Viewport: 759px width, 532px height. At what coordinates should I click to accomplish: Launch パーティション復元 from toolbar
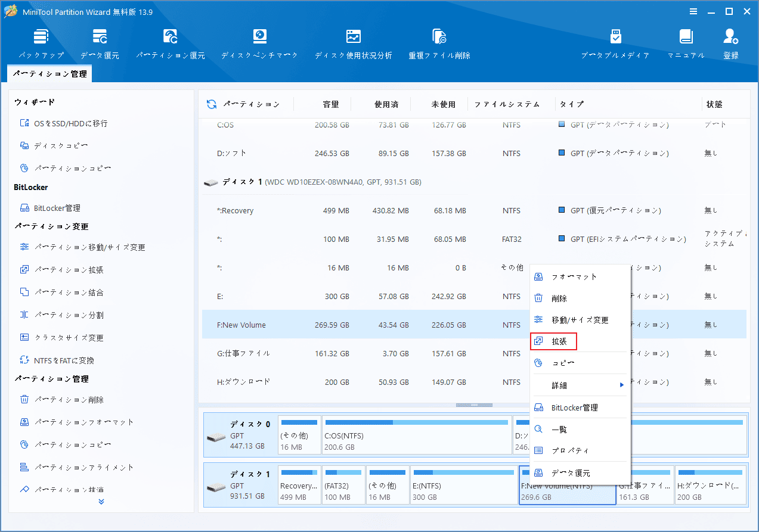(171, 43)
